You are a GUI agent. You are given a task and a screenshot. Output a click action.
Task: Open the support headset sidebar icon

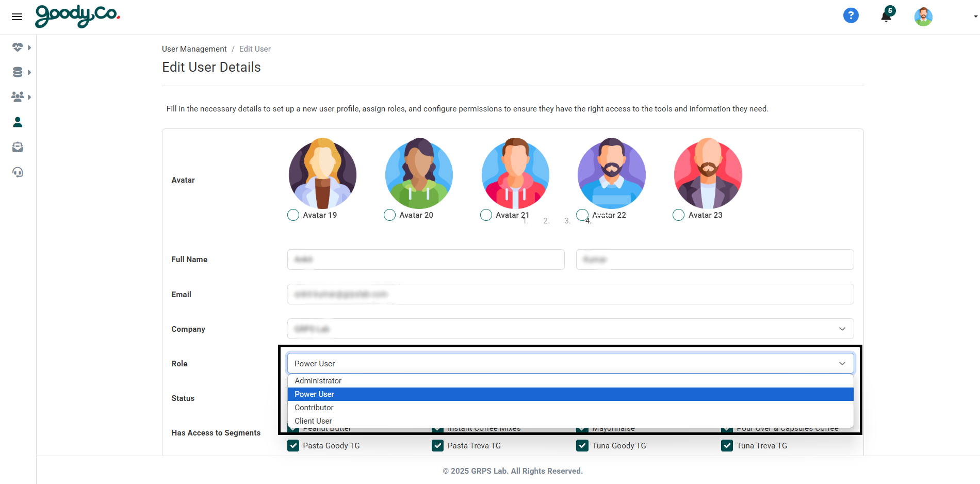click(x=18, y=172)
